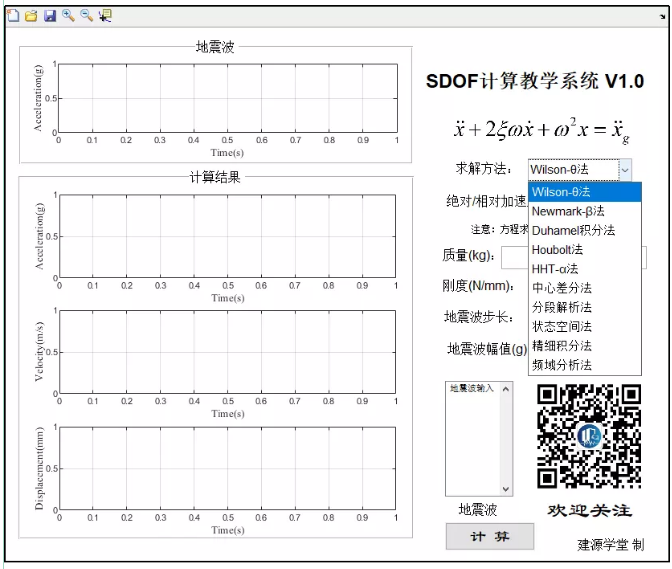Screen dimensions: 672x569
Task: Choose Newmark-β法 from the method list
Action: pyautogui.click(x=585, y=211)
